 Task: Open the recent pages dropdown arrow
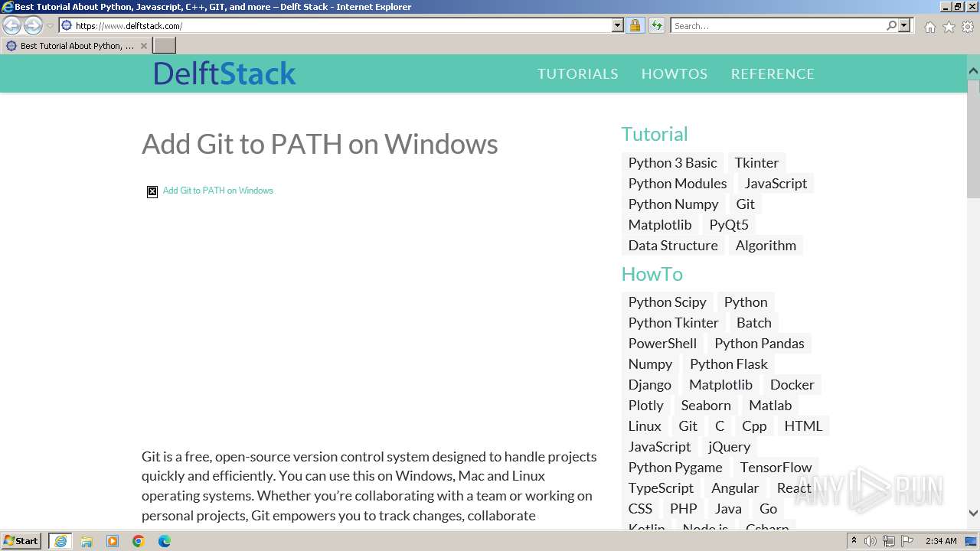(x=50, y=26)
